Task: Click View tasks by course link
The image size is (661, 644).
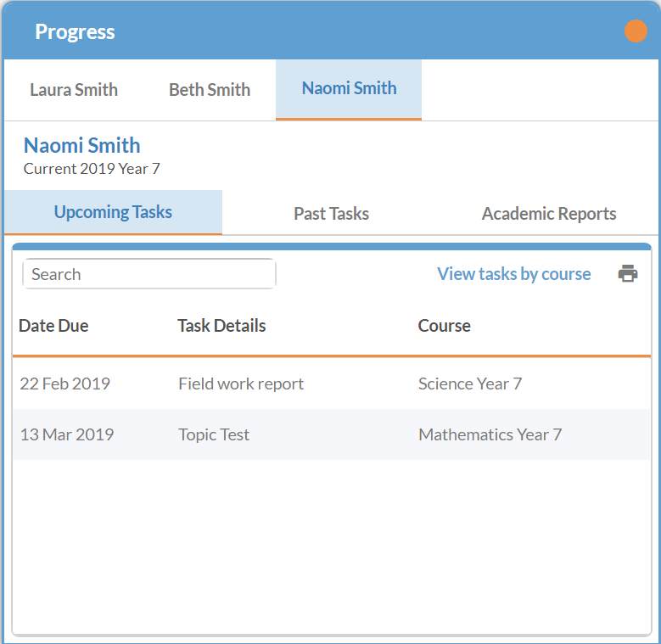Action: 514,274
